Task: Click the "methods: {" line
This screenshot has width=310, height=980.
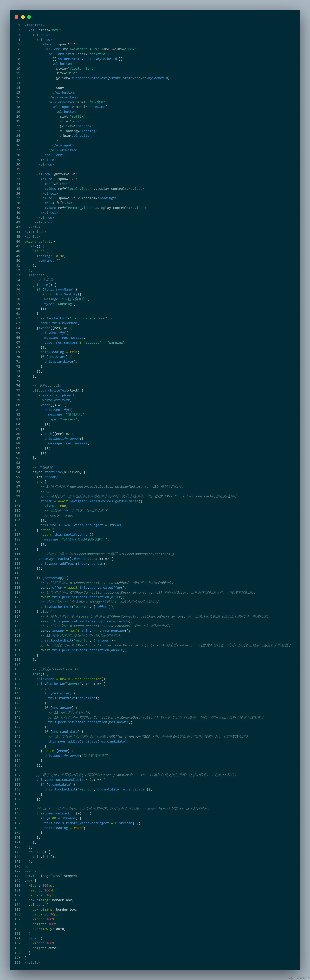Action: click(x=38, y=275)
